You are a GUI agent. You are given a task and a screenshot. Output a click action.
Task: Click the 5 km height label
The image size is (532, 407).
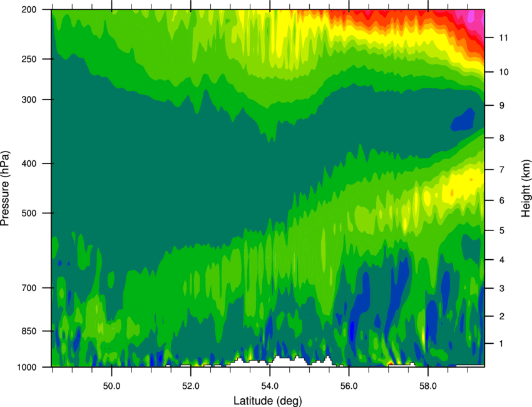tap(502, 230)
